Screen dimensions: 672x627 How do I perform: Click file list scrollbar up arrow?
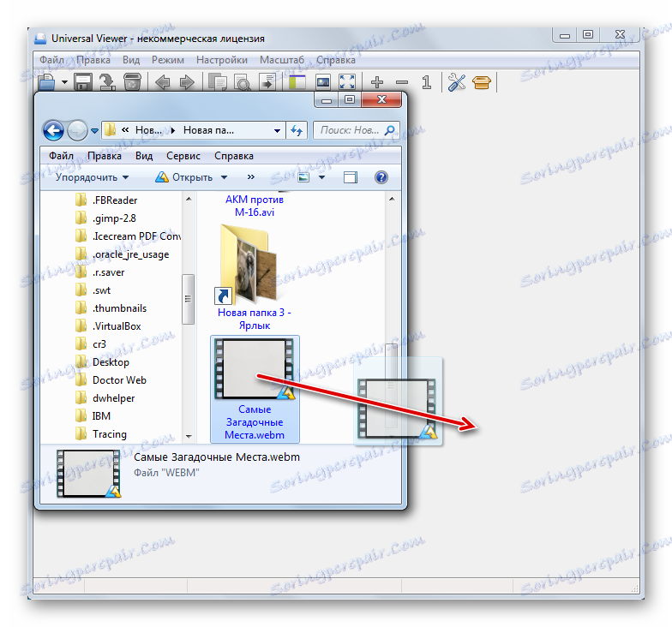coord(392,199)
